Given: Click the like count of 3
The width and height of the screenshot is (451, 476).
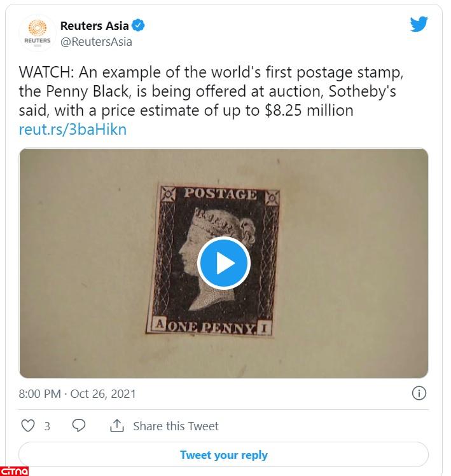Looking at the screenshot, I should click(47, 426).
